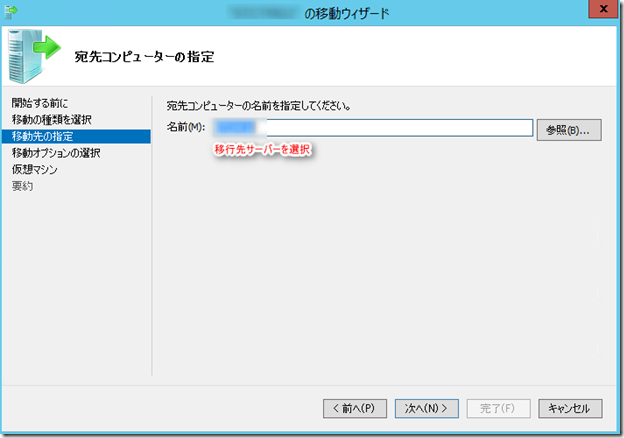Select the 移動の種類を選択 step
Image resolution: width=624 pixels, height=438 pixels.
[x=52, y=120]
